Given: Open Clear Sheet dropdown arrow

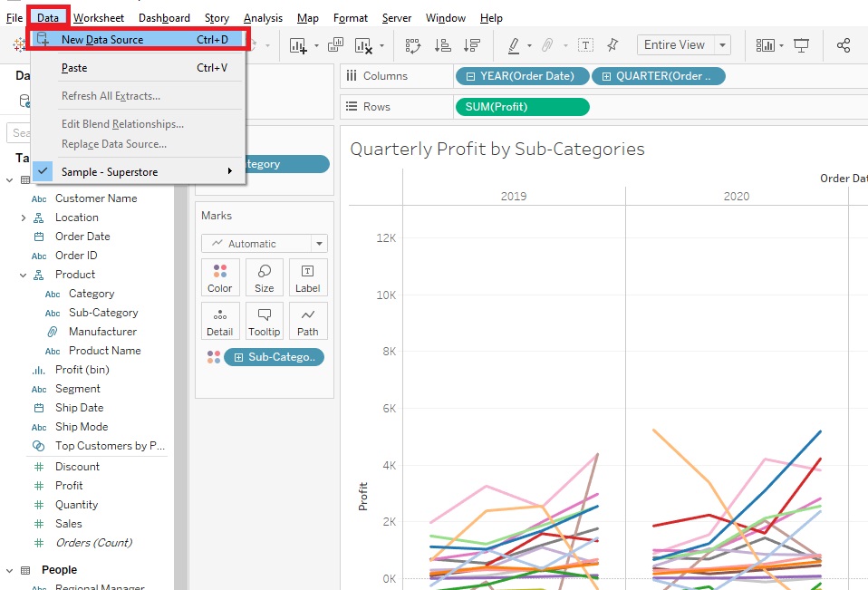Looking at the screenshot, I should pyautogui.click(x=381, y=45).
